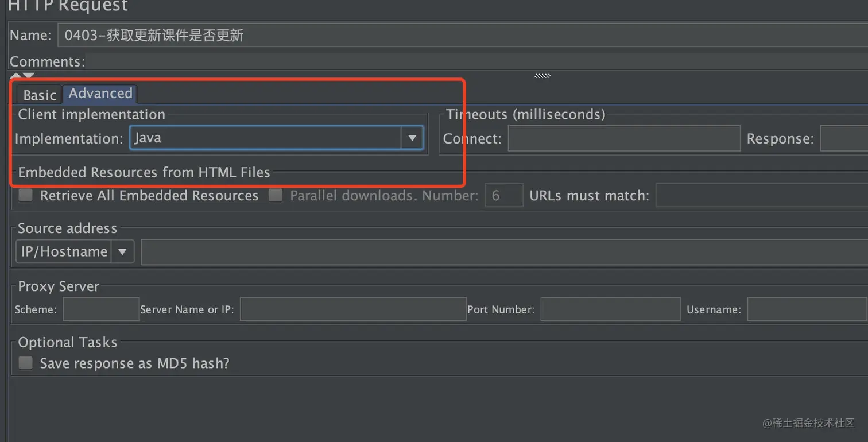Screen dimensions: 868x442
Task: Enable Retrieve All Embedded Resources checkbox
Action: click(26, 195)
